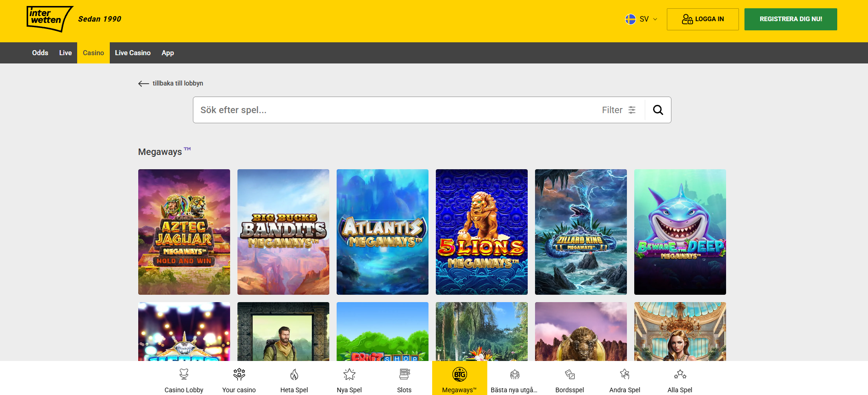Viewport: 868px width, 395px height.
Task: Open Casino Lobby category icon
Action: click(x=184, y=374)
